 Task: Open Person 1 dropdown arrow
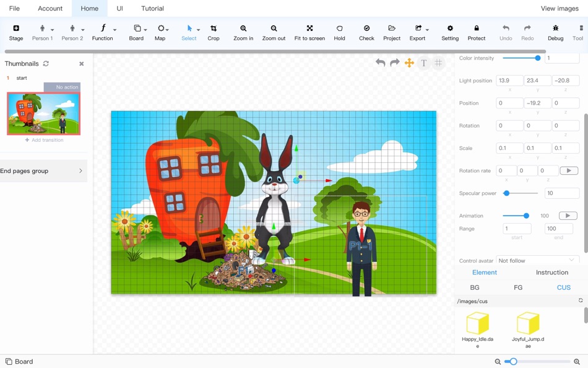click(53, 30)
